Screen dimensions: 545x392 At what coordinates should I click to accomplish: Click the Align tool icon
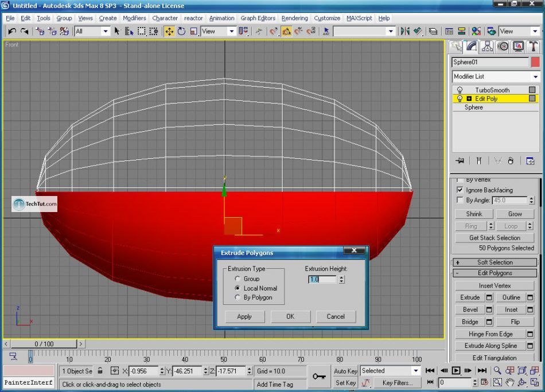418,32
